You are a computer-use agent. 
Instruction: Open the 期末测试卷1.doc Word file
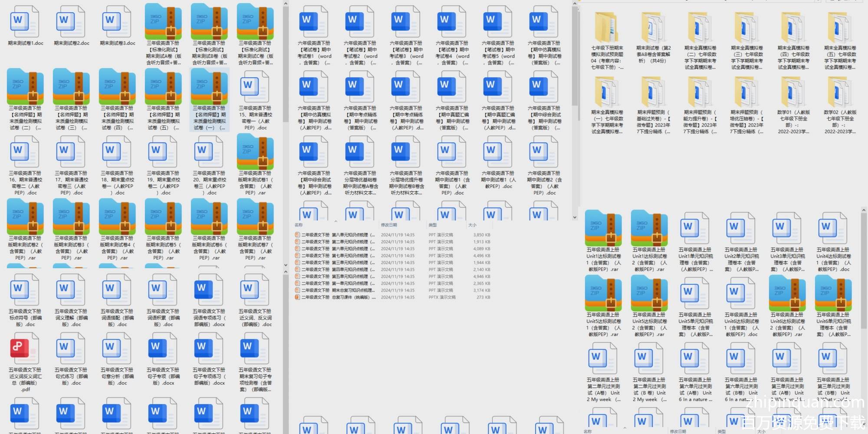(x=25, y=22)
